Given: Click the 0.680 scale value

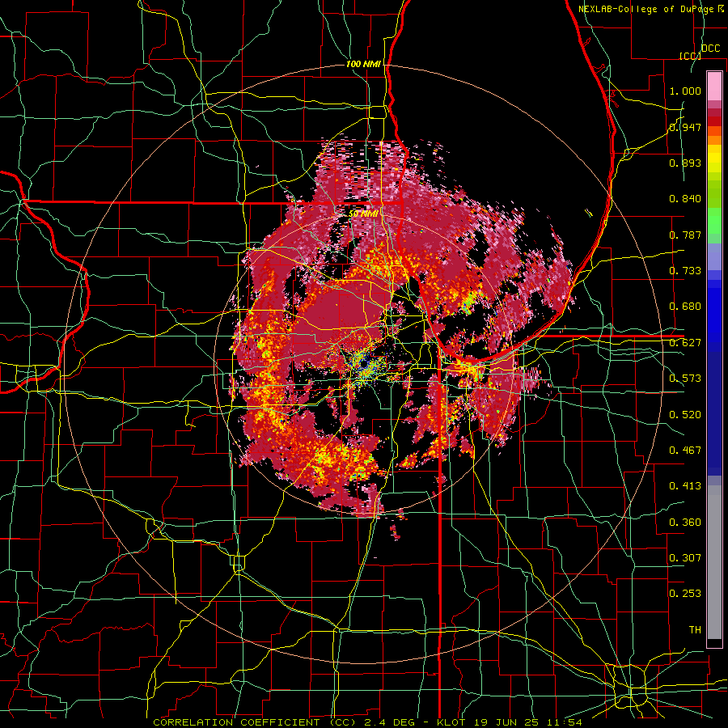Looking at the screenshot, I should click(x=685, y=307).
